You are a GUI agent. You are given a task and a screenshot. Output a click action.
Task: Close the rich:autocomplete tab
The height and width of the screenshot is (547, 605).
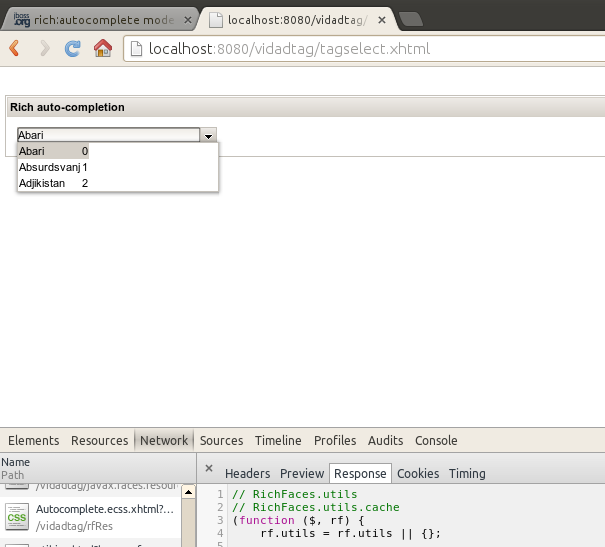click(188, 20)
